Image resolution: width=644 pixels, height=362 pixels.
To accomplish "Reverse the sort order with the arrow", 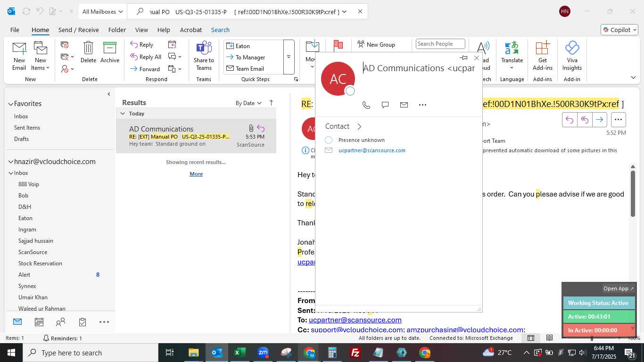I will (271, 103).
